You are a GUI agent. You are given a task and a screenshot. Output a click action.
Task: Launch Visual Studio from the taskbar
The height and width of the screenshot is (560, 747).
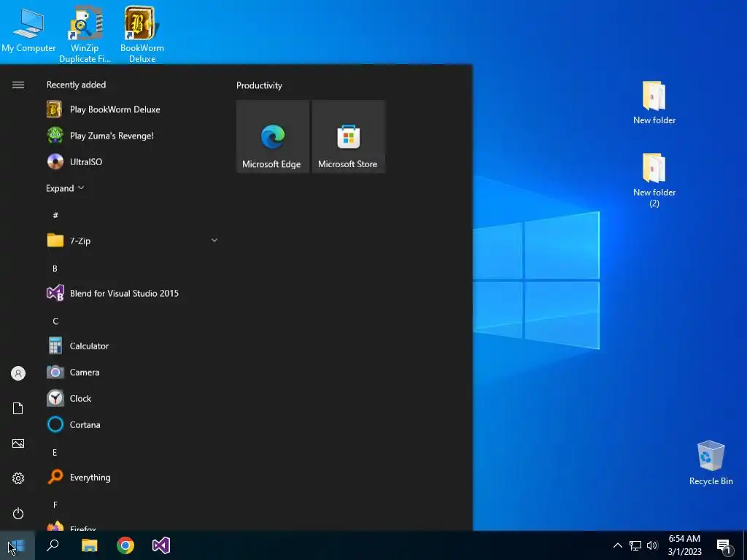161,545
